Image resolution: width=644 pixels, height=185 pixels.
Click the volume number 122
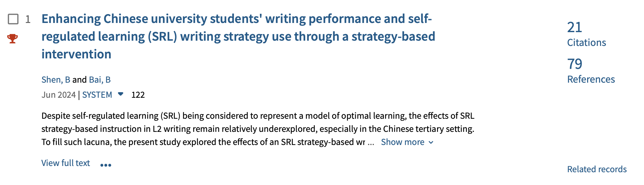pyautogui.click(x=138, y=95)
